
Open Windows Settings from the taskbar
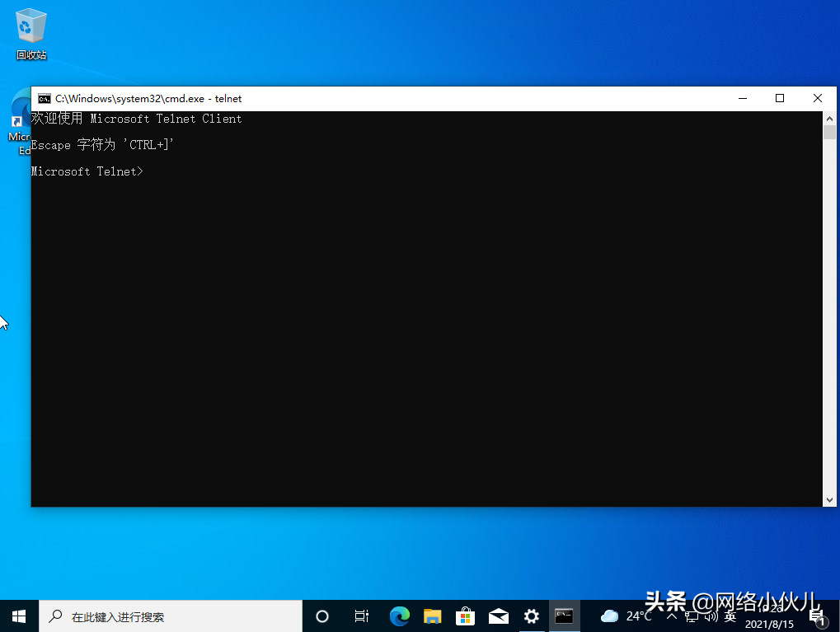(531, 616)
